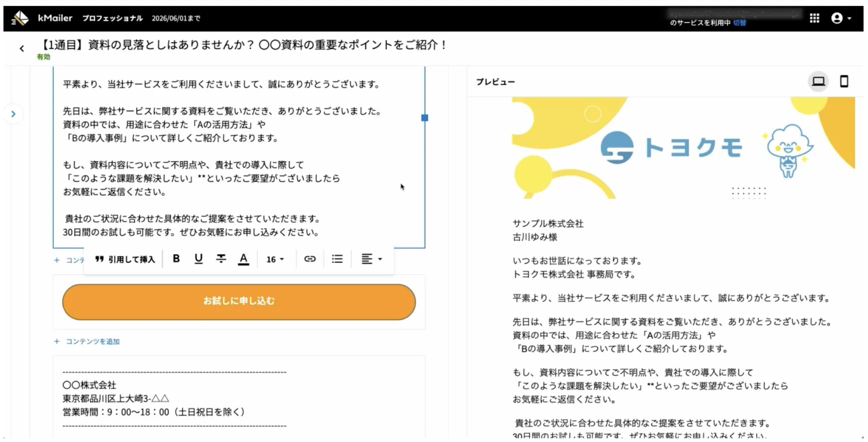Switch preview to desktop view
Screen dimensions: 868x442
[x=818, y=81]
